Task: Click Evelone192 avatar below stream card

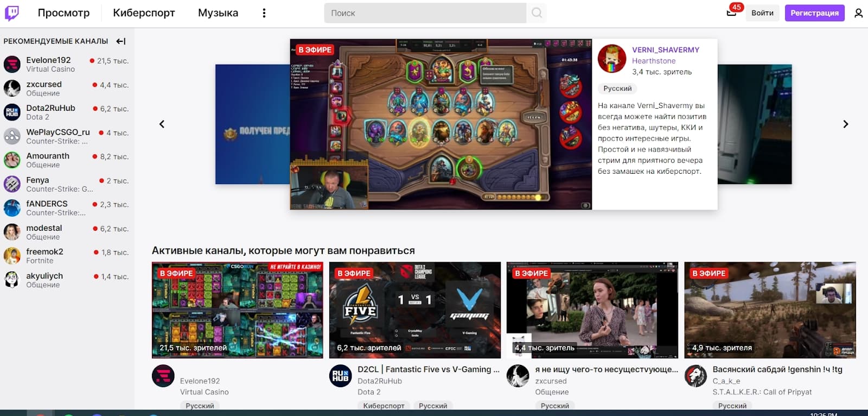Action: tap(163, 376)
